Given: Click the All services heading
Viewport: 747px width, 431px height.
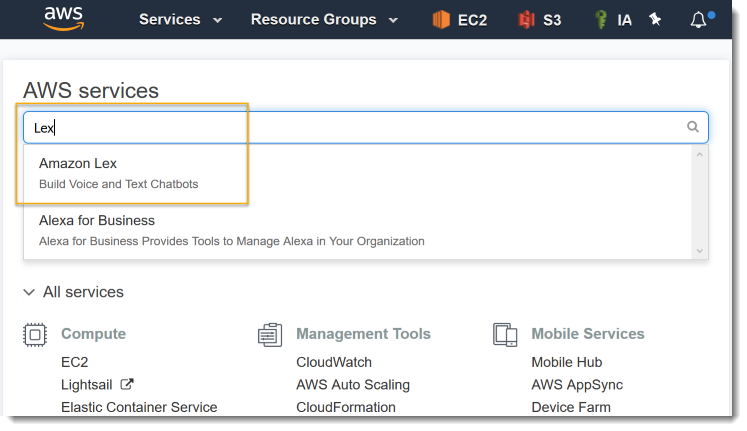Looking at the screenshot, I should 83,292.
